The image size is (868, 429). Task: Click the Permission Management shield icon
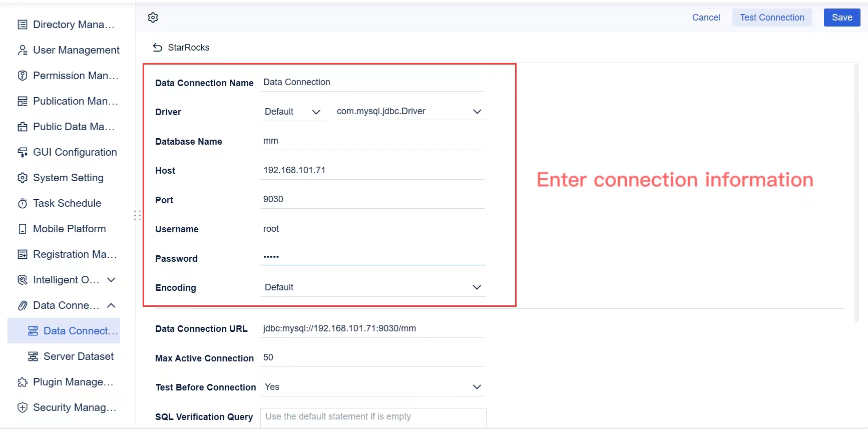pyautogui.click(x=23, y=76)
